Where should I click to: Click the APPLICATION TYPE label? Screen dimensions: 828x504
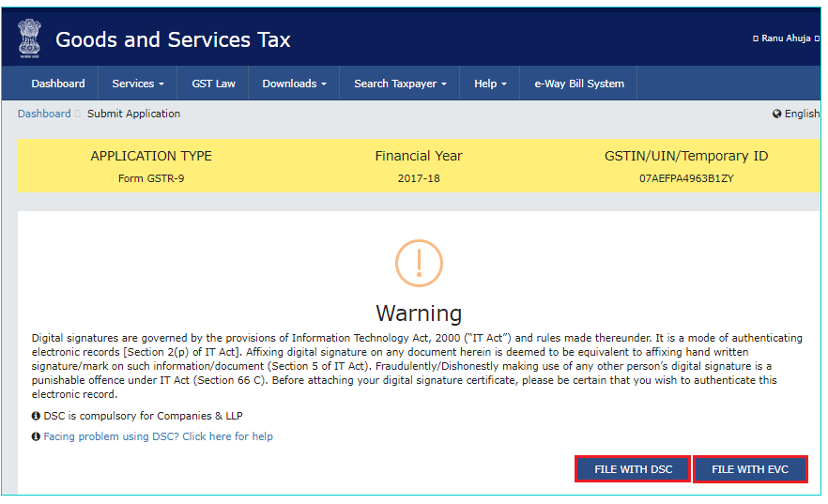[x=151, y=156]
